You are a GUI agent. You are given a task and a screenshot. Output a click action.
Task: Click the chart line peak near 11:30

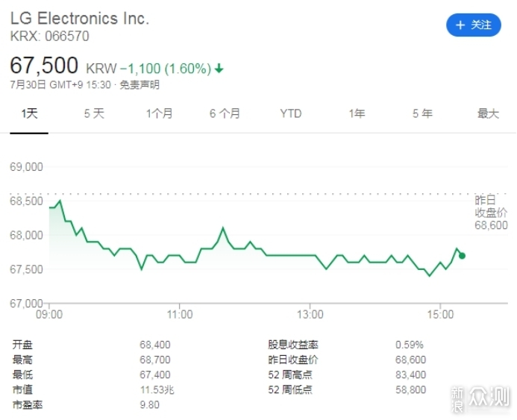click(x=222, y=228)
